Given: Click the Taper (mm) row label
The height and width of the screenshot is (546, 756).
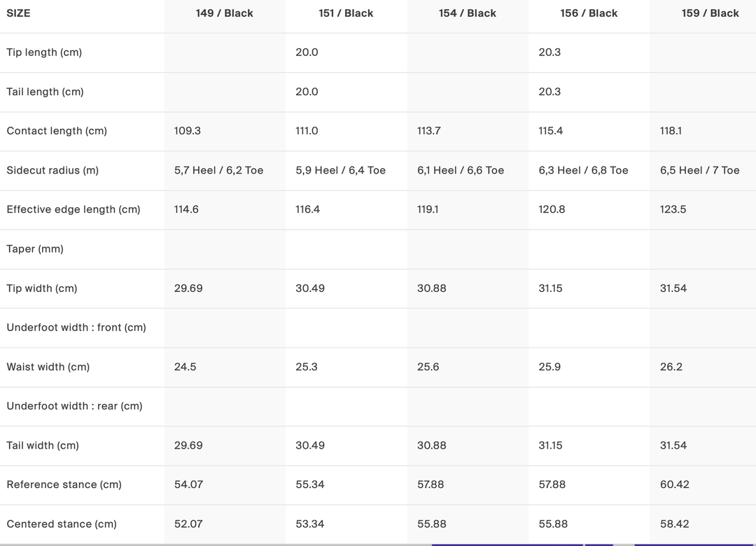Looking at the screenshot, I should pyautogui.click(x=35, y=248).
